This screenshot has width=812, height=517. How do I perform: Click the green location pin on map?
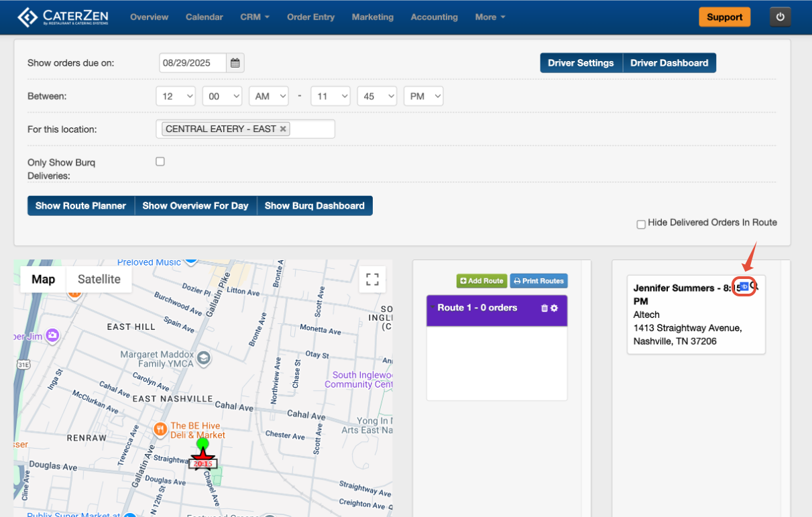coord(202,444)
